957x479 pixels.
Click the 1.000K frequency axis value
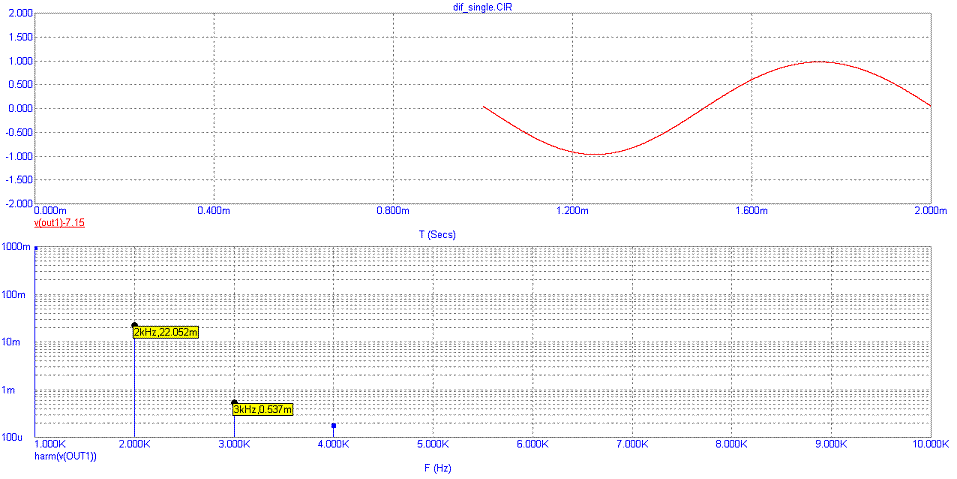point(49,444)
